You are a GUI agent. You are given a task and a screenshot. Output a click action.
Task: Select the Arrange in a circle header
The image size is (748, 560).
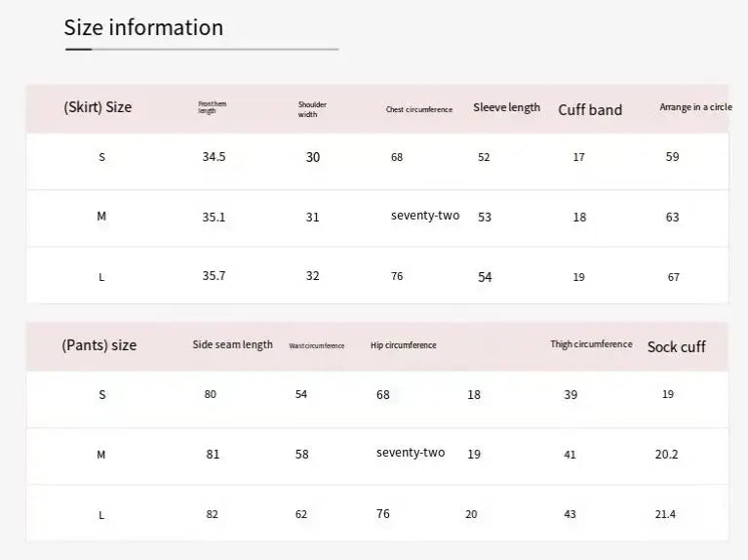pyautogui.click(x=696, y=107)
